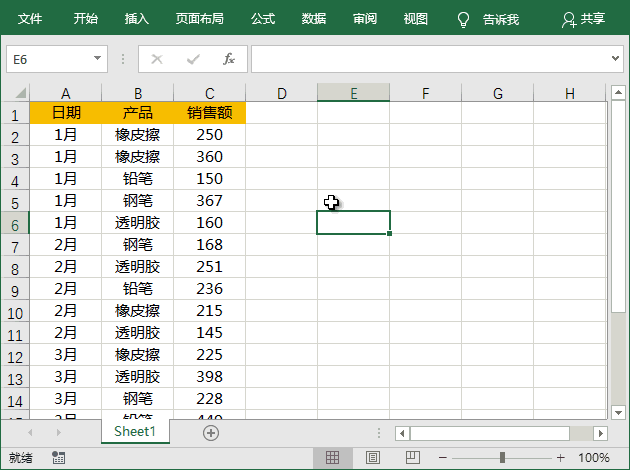Switch to Normal view icon
630x470 pixels.
(332, 457)
